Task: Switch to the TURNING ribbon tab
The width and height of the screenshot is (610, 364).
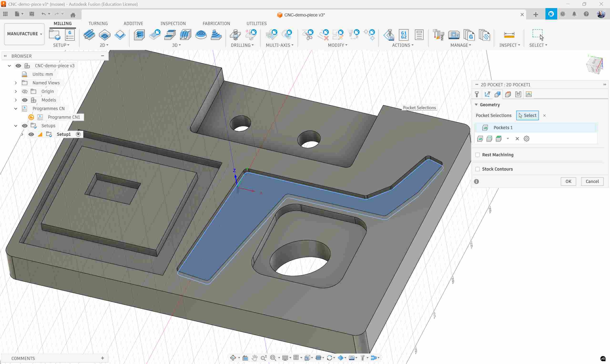Action: pyautogui.click(x=98, y=24)
